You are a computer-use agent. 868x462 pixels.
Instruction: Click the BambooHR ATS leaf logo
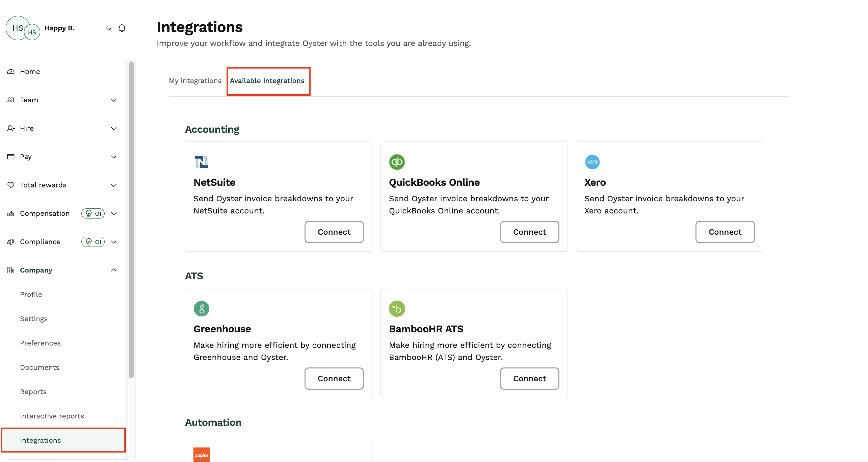tap(397, 308)
